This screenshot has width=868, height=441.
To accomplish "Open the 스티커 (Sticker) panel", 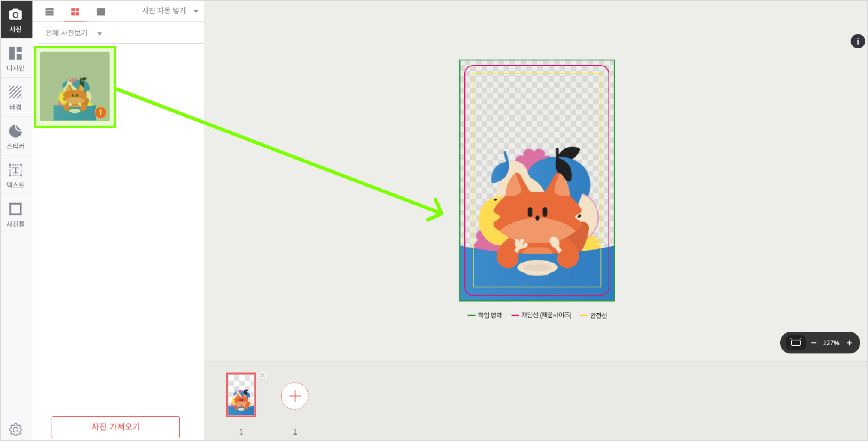I will point(16,136).
